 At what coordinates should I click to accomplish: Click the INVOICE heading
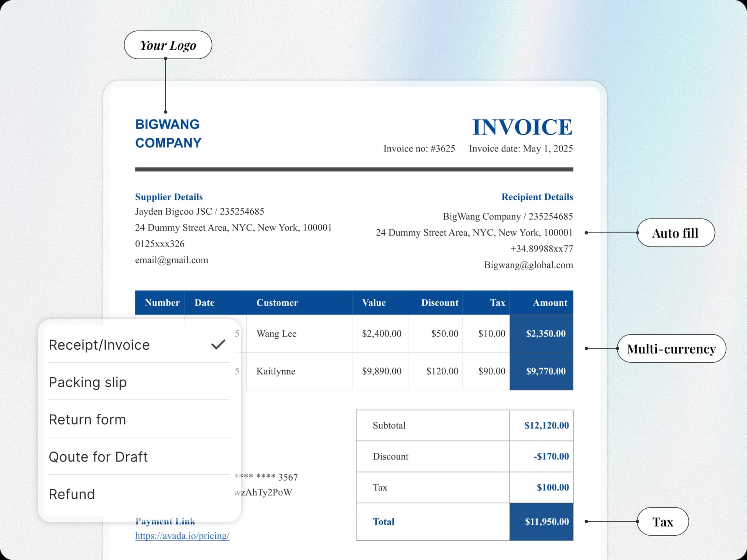pyautogui.click(x=522, y=127)
